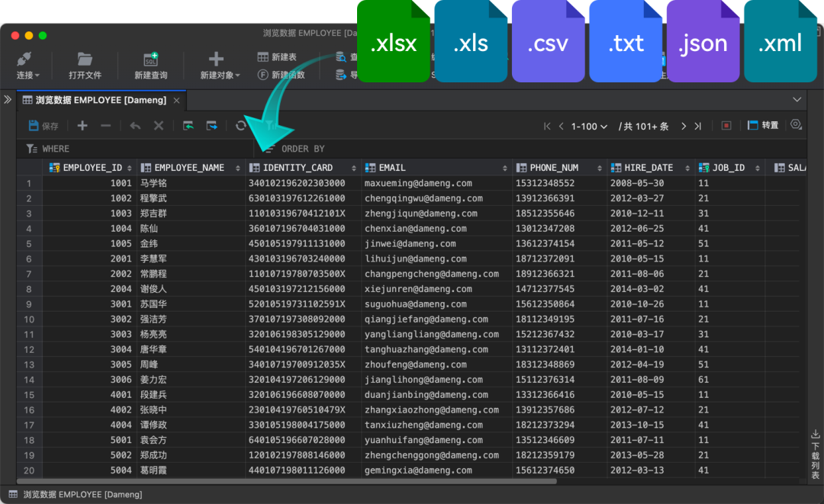Click the 新建函数 new function button
824x504 pixels.
tap(281, 75)
